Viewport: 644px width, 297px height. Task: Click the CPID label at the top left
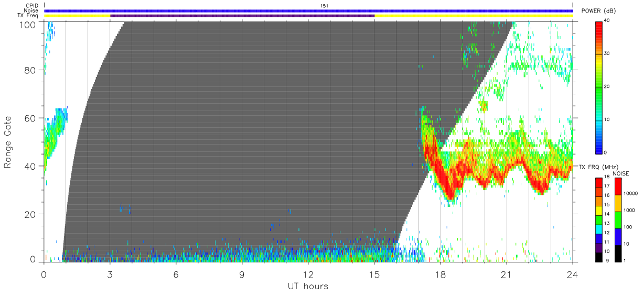(x=31, y=6)
